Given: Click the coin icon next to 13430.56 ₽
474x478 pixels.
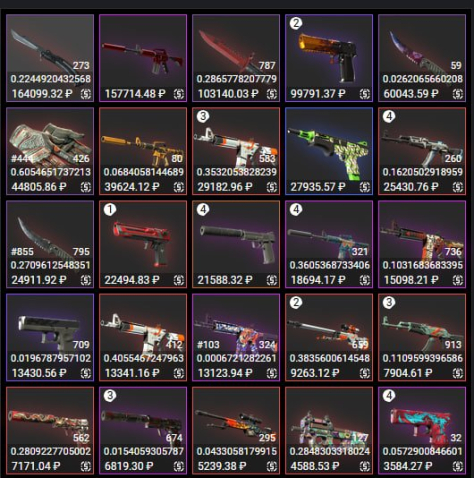Looking at the screenshot, I should click(86, 373).
